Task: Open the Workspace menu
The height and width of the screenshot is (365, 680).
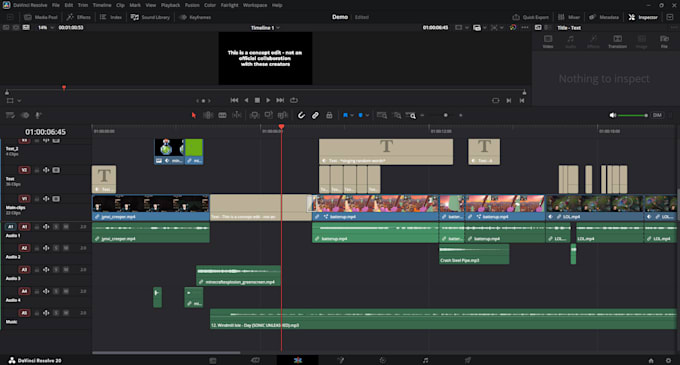Action: coord(255,5)
